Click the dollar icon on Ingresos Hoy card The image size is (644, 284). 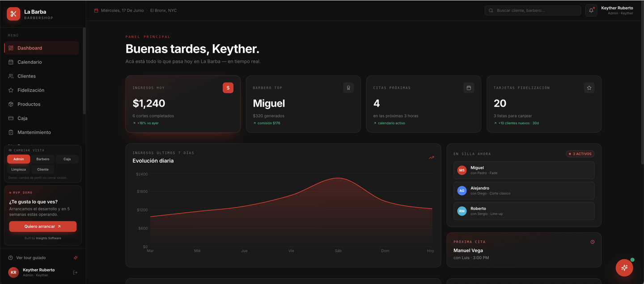pos(228,88)
